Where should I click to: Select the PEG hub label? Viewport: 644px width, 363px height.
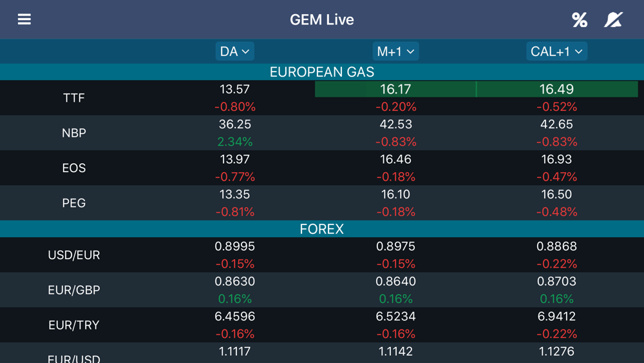pos(74,202)
